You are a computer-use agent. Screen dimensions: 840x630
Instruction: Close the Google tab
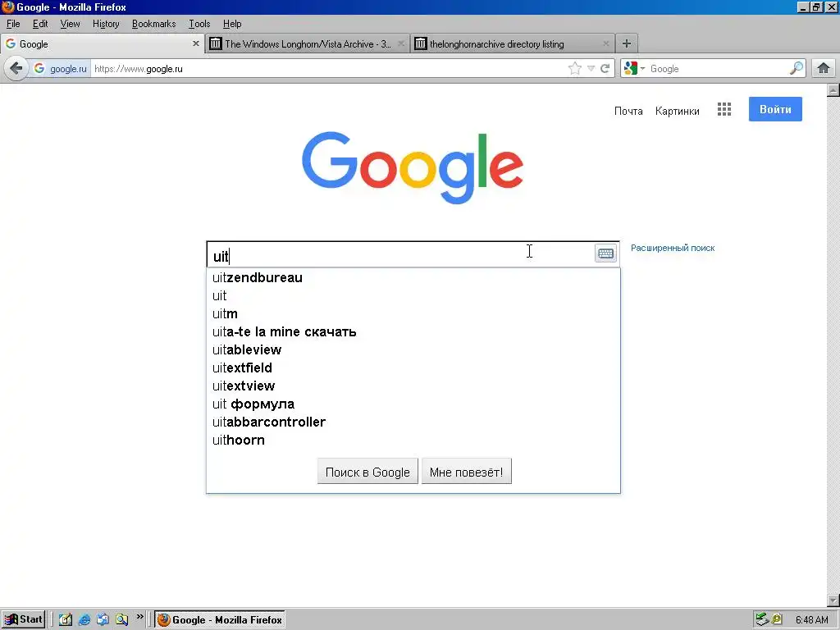tap(195, 44)
